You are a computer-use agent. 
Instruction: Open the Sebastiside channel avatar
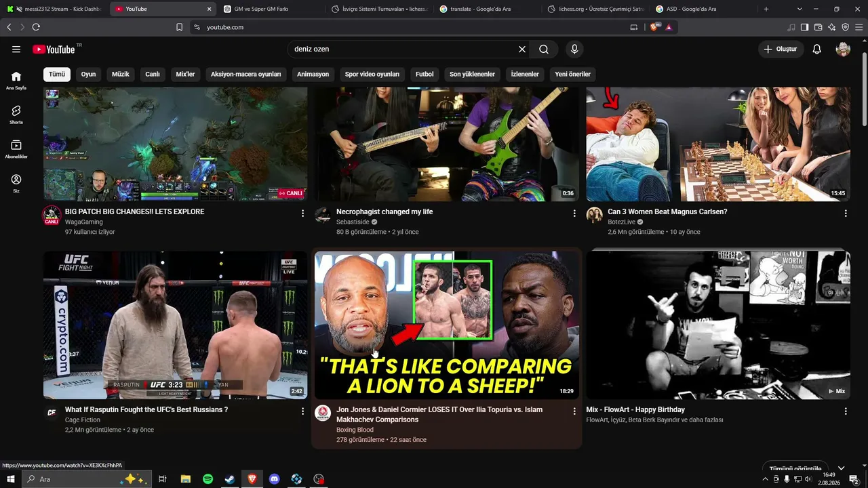[x=323, y=216]
